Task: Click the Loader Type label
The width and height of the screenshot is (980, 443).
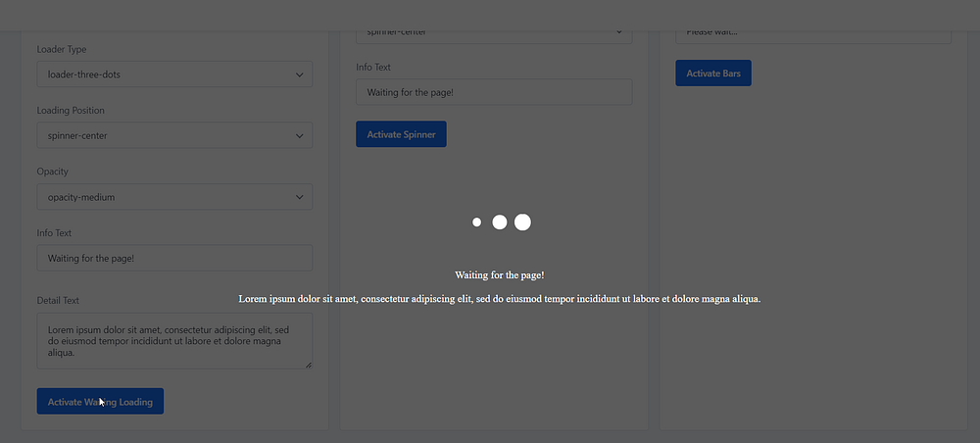Action: pos(62,49)
